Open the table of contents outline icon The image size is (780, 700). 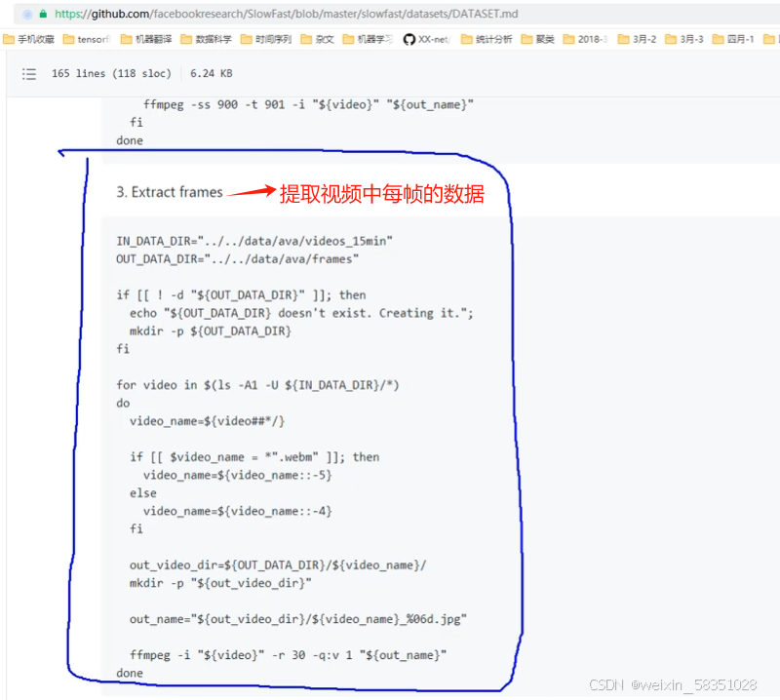click(29, 74)
